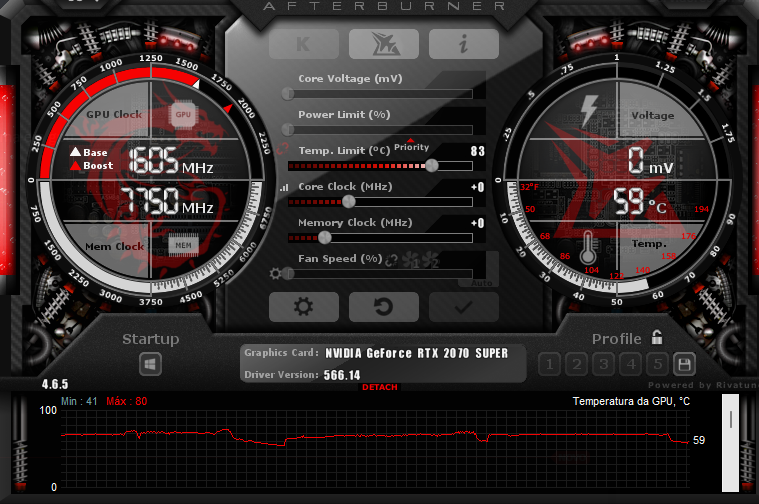Toggle the power/temp link icon
759x504 pixels.
283,149
